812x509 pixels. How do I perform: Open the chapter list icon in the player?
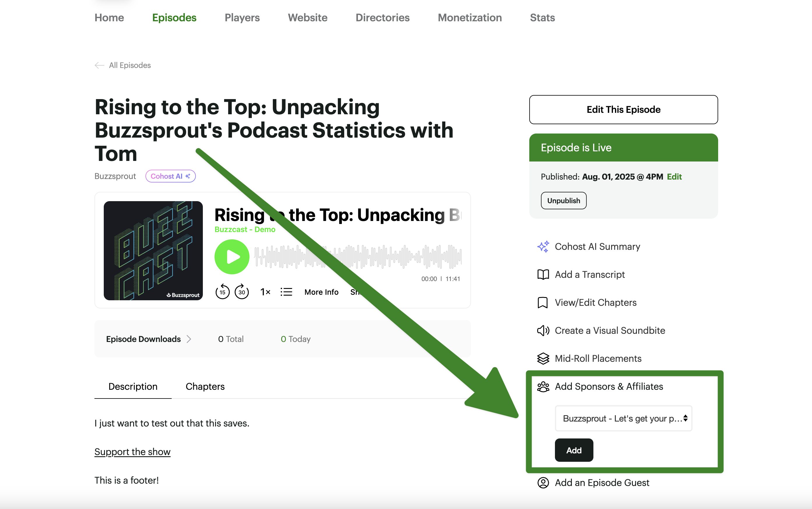point(287,292)
